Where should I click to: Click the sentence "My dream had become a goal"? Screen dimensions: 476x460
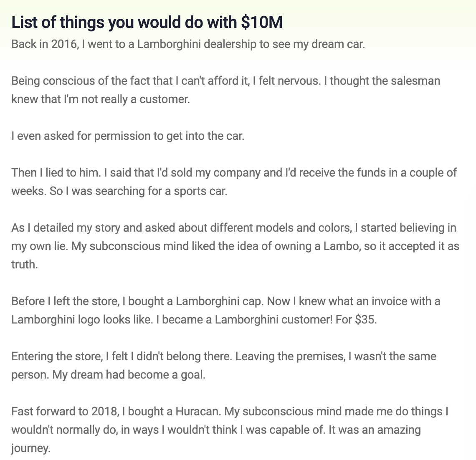pos(129,374)
